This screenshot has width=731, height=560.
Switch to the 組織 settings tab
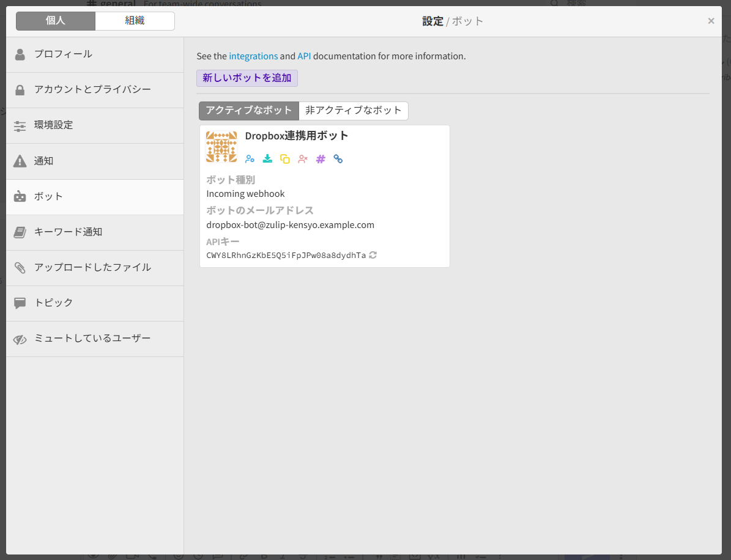click(135, 21)
